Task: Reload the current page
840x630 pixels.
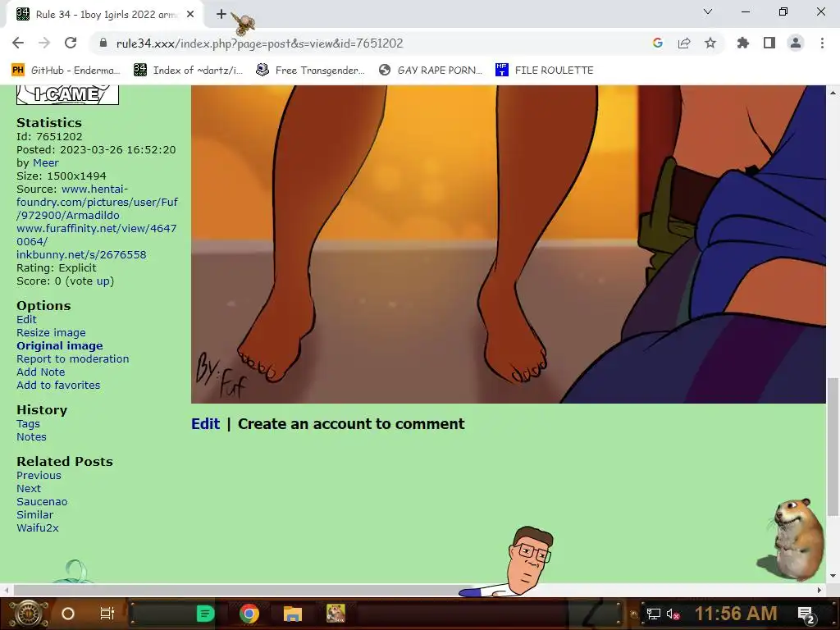Action: pos(71,43)
